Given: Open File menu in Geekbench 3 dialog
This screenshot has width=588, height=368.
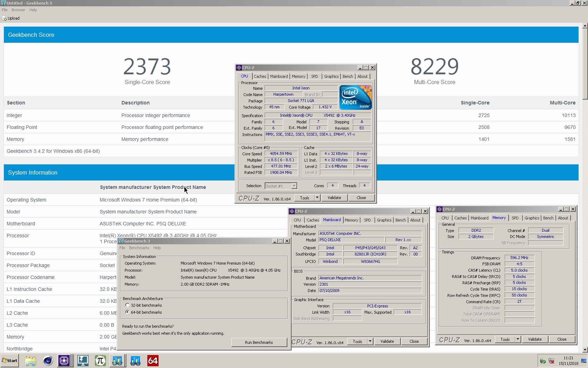Looking at the screenshot, I should (122, 248).
